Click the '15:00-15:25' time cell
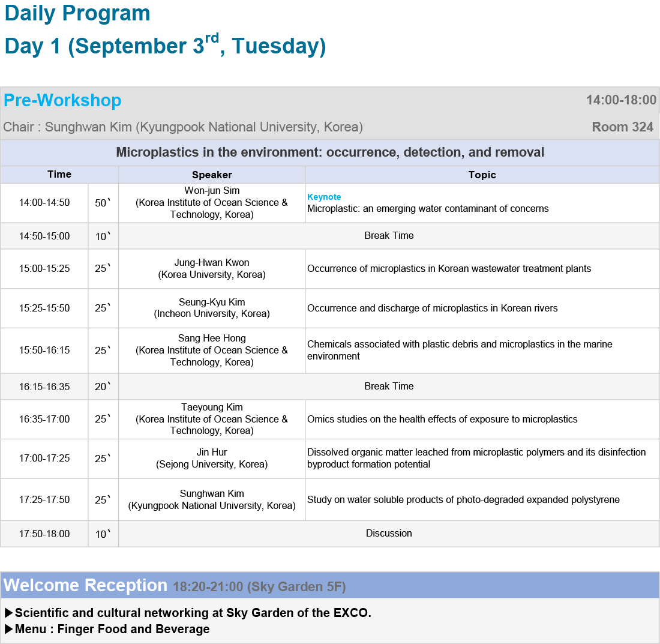The width and height of the screenshot is (660, 644). click(x=44, y=268)
